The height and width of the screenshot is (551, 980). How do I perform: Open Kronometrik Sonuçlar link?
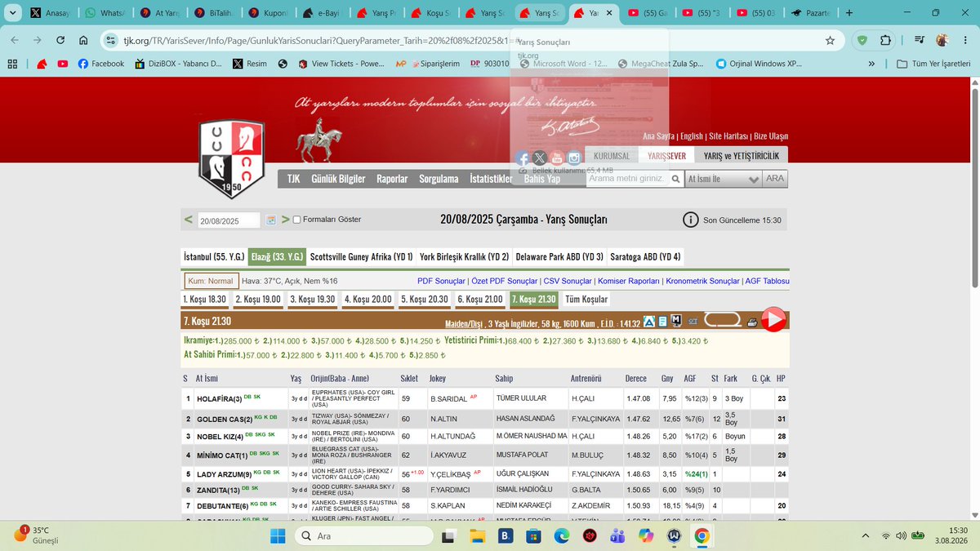click(x=702, y=281)
